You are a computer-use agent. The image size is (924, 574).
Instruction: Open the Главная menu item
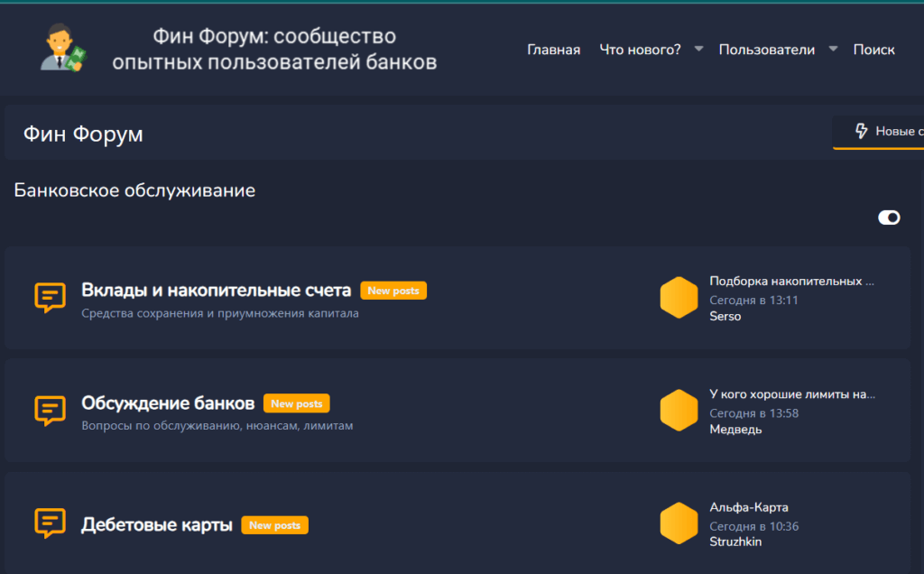coord(553,50)
